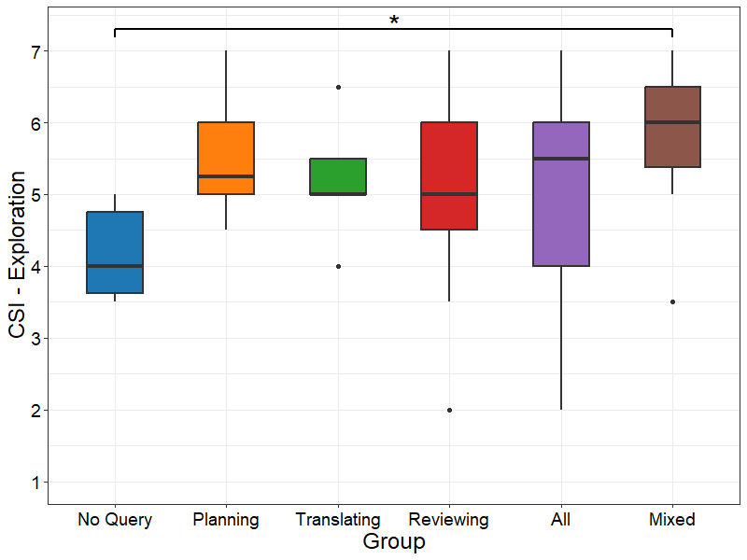Click the "Translating" x-axis label
Viewport: 747px width, 560px height.
pos(338,520)
